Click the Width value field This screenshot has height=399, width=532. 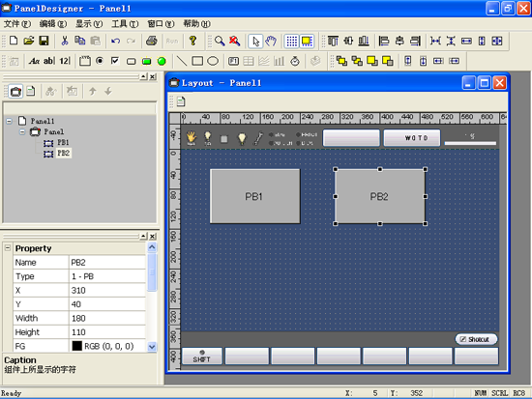click(x=107, y=318)
